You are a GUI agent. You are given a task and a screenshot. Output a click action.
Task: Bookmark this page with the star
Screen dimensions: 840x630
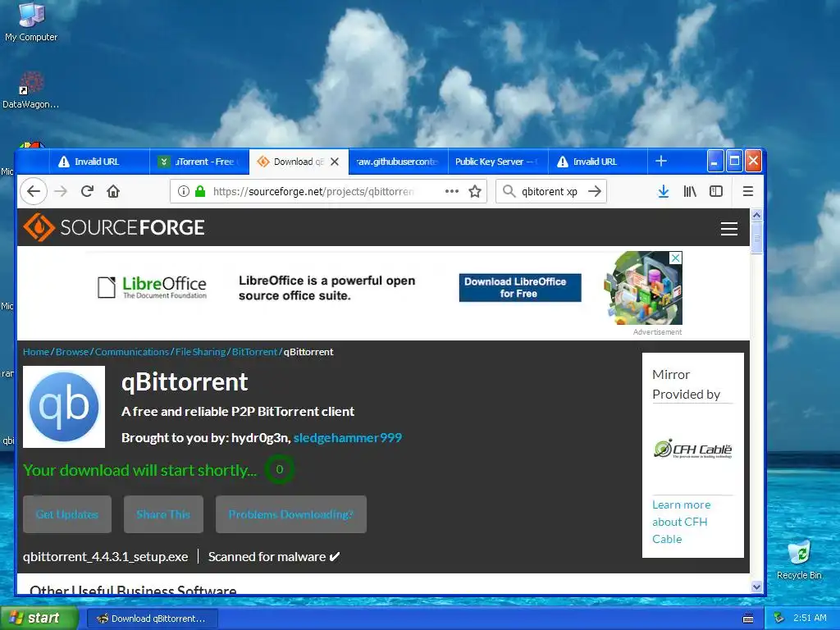click(475, 191)
